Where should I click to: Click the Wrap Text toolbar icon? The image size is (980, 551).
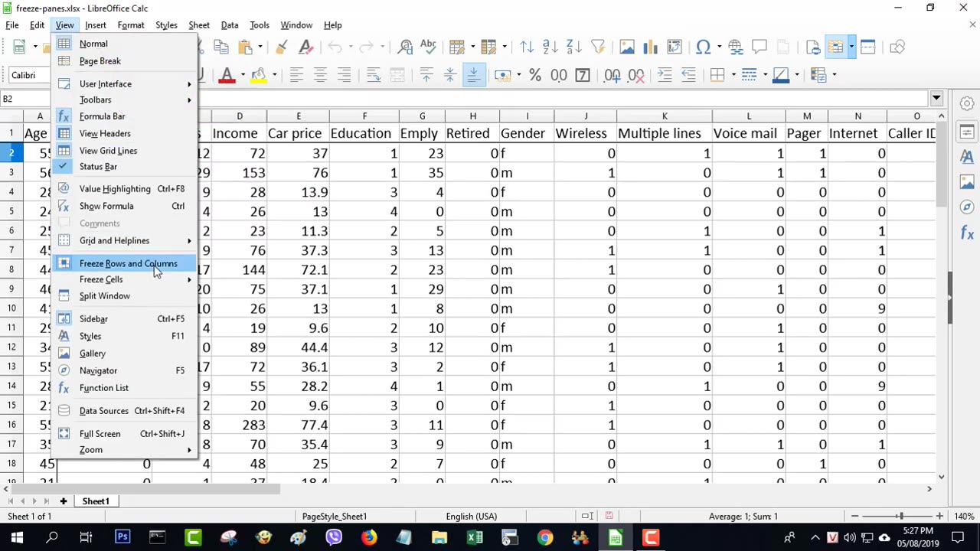[x=373, y=75]
